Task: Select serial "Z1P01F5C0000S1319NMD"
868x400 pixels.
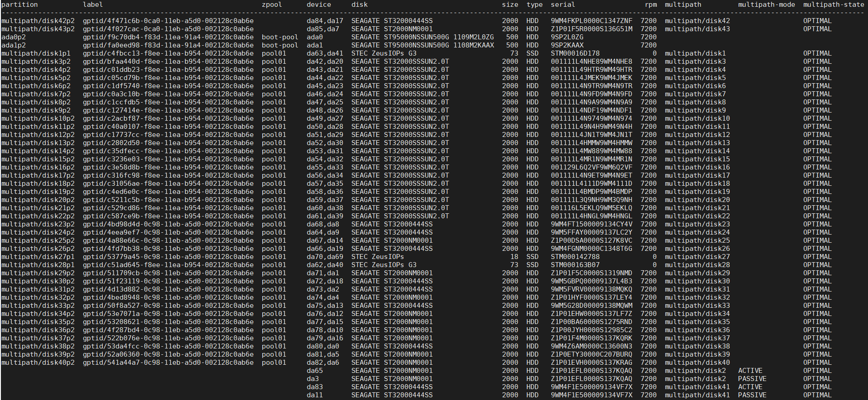Action: [x=592, y=273]
